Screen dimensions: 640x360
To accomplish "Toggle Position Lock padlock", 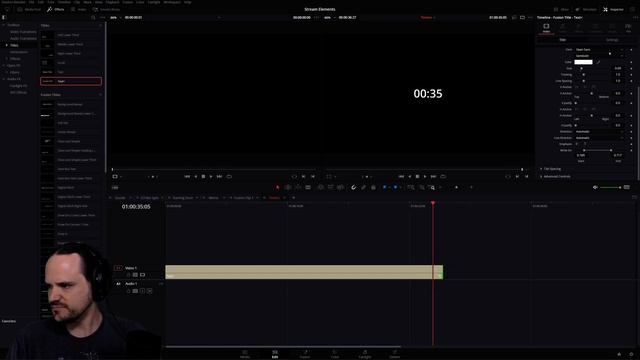I will 373,187.
